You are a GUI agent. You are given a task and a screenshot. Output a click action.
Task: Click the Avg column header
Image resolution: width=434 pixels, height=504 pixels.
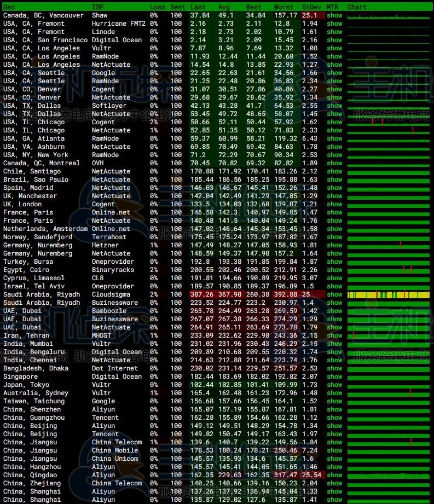click(x=224, y=7)
